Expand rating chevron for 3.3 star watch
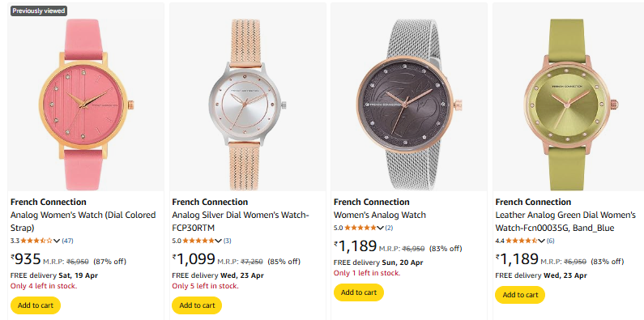The width and height of the screenshot is (644, 320). coord(57,241)
